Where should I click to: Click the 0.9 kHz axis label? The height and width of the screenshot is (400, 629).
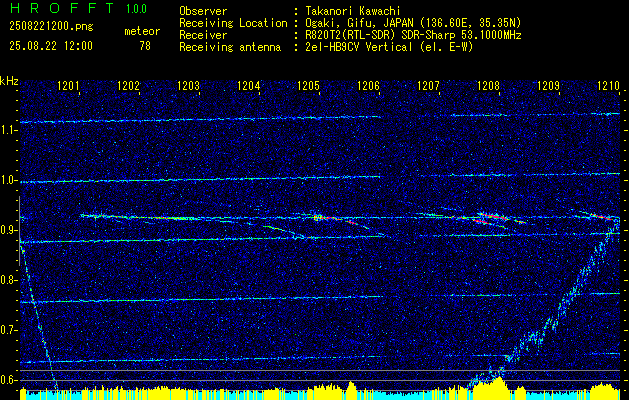[9, 230]
